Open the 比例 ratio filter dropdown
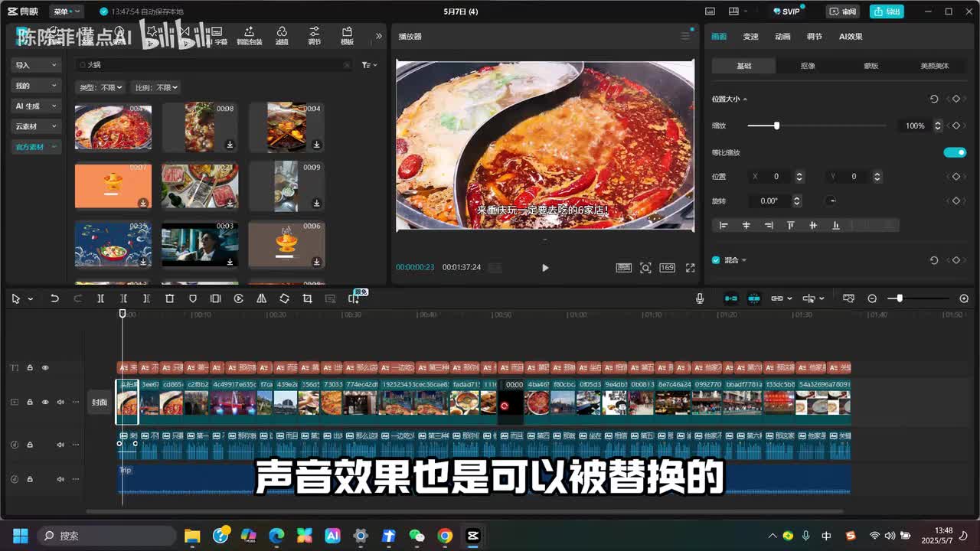The width and height of the screenshot is (980, 551). 155,88
